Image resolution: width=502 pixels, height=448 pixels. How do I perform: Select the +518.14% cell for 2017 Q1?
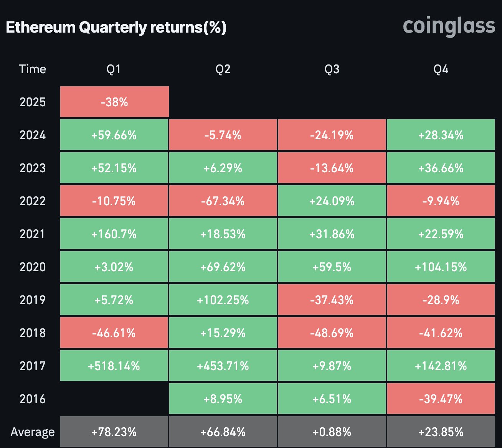(x=114, y=366)
